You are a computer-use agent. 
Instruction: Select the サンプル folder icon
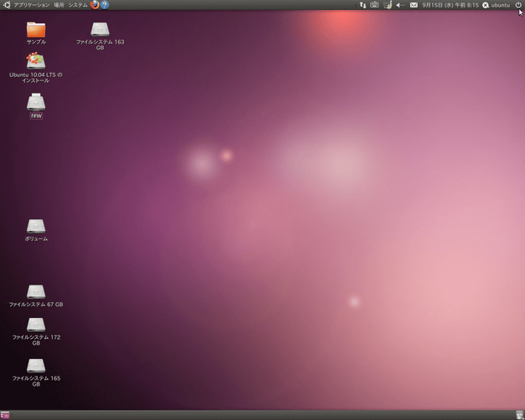tap(36, 30)
